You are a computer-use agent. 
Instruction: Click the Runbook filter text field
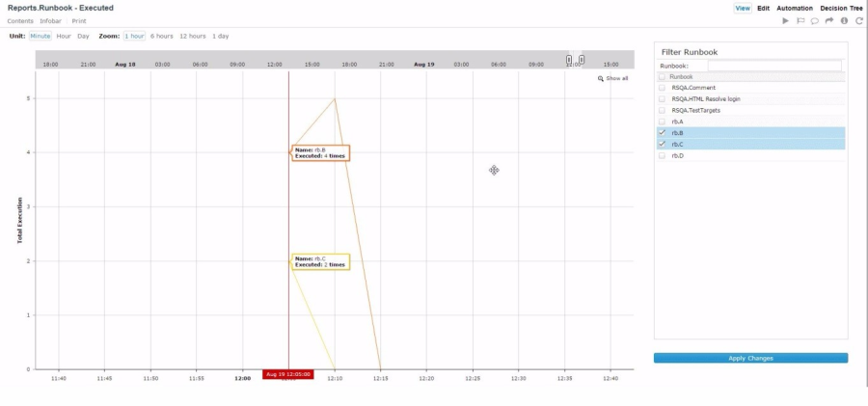pyautogui.click(x=774, y=66)
